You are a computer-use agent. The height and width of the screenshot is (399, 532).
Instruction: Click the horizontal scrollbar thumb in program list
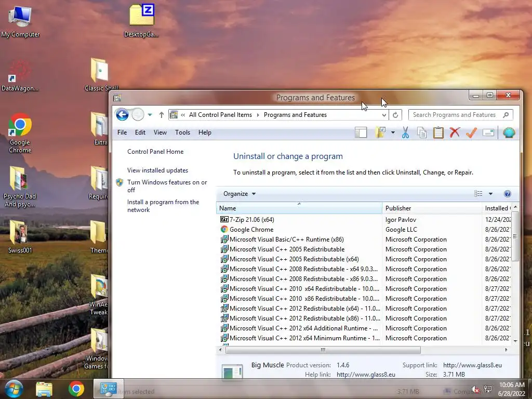(323, 350)
